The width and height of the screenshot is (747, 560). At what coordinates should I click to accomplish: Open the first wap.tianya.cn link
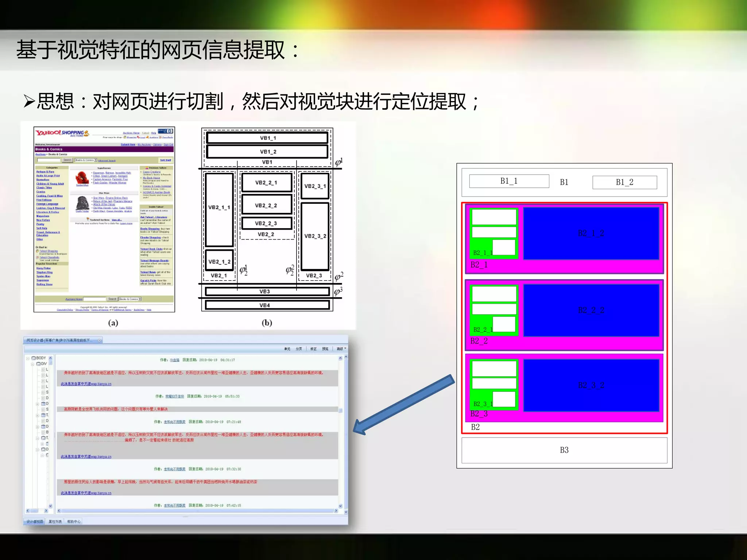[x=86, y=384]
